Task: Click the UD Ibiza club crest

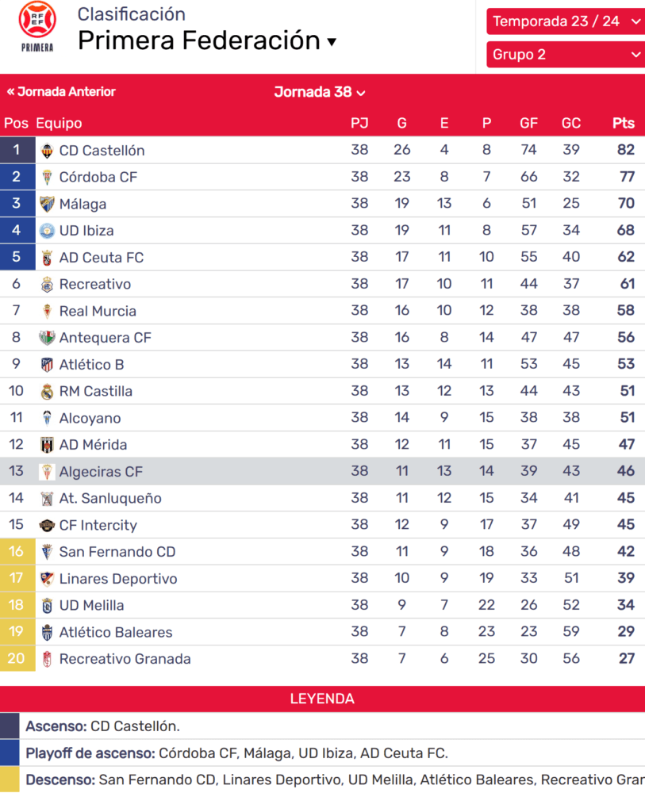Action: [48, 231]
